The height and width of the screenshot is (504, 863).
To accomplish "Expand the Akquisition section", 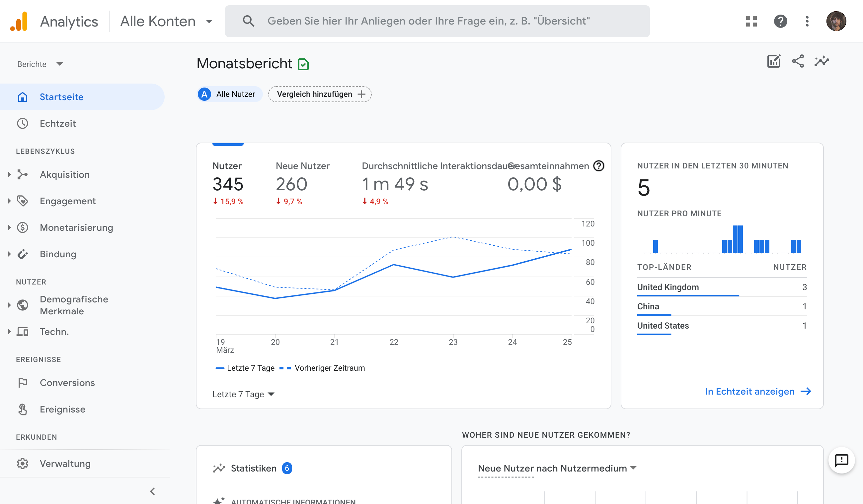I will coord(65,174).
